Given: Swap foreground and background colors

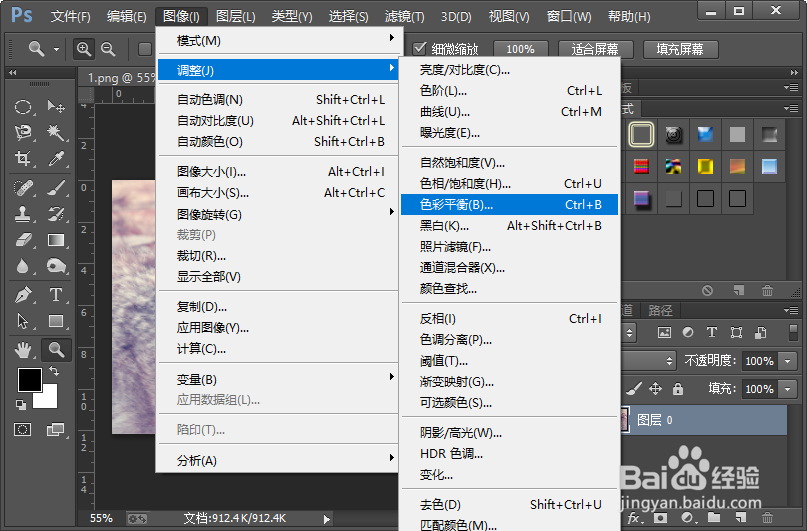Looking at the screenshot, I should pos(54,370).
